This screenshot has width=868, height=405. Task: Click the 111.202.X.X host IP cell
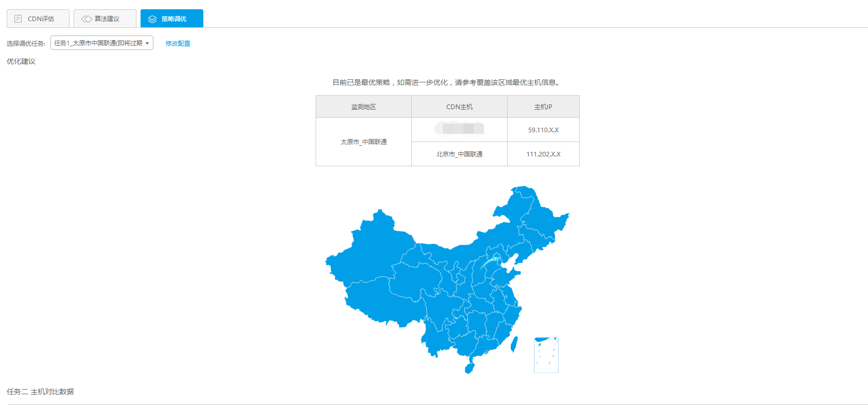[x=543, y=154]
